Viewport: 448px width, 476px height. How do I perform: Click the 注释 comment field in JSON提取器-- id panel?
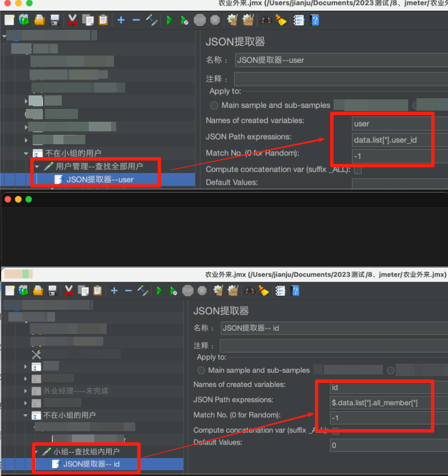[334, 346]
